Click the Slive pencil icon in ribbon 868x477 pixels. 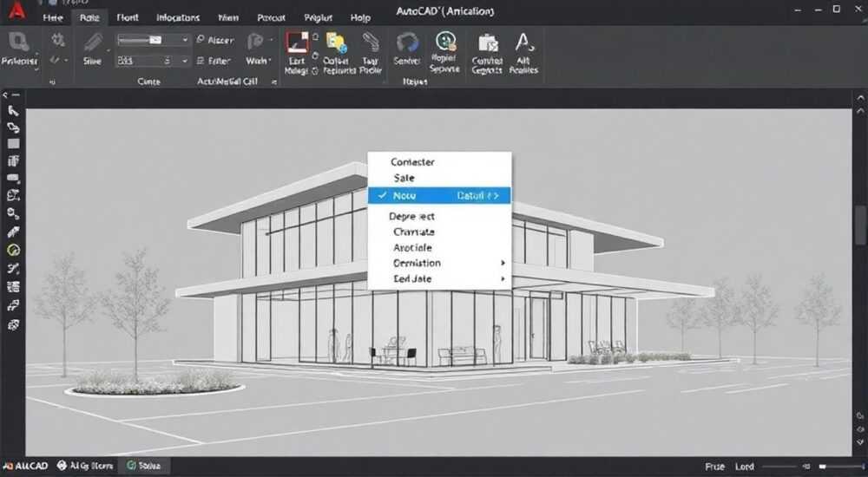(93, 43)
